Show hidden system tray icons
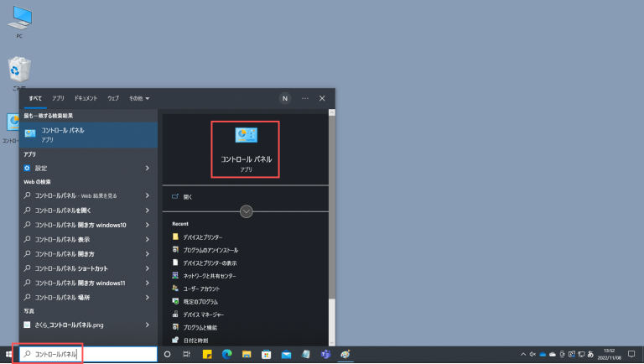This screenshot has width=644, height=364. pos(523,354)
